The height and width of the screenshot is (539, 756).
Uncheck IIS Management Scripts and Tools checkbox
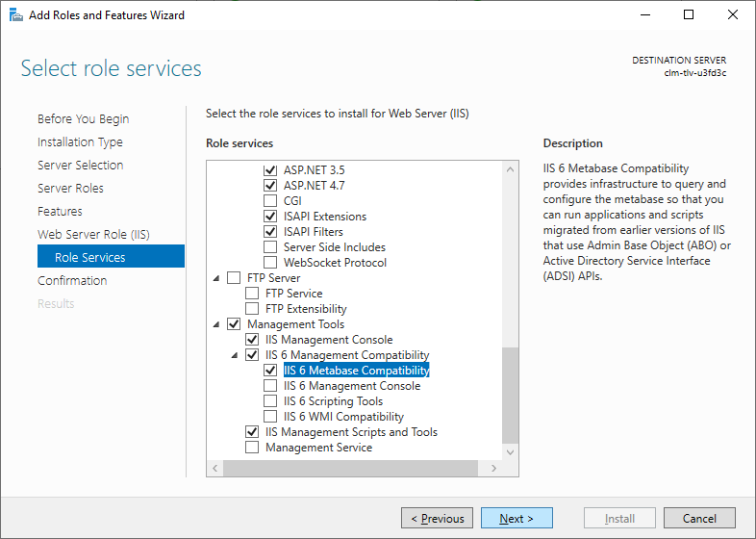(252, 432)
